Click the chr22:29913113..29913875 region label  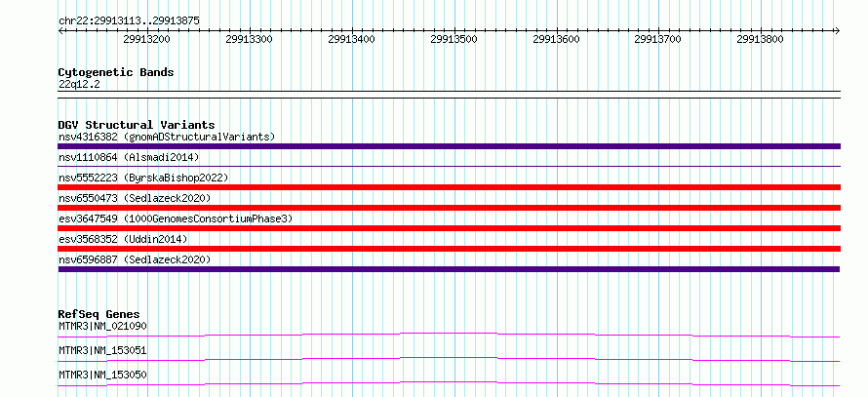[x=129, y=21]
